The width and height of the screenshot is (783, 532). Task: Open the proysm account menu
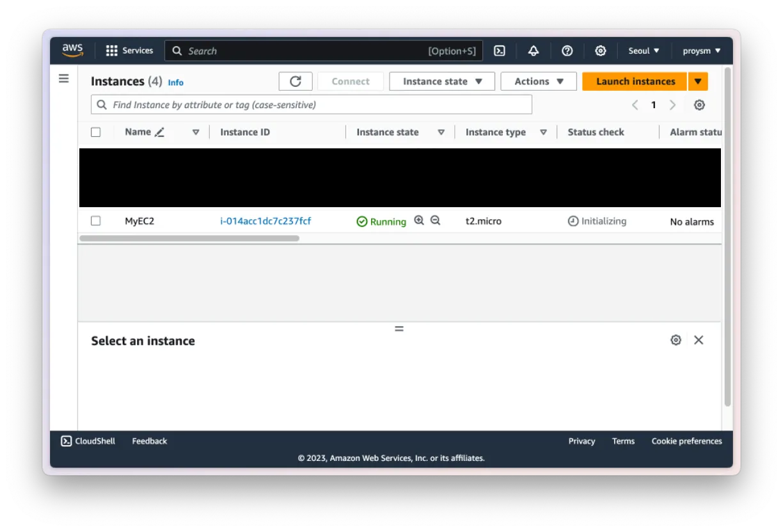(x=702, y=51)
